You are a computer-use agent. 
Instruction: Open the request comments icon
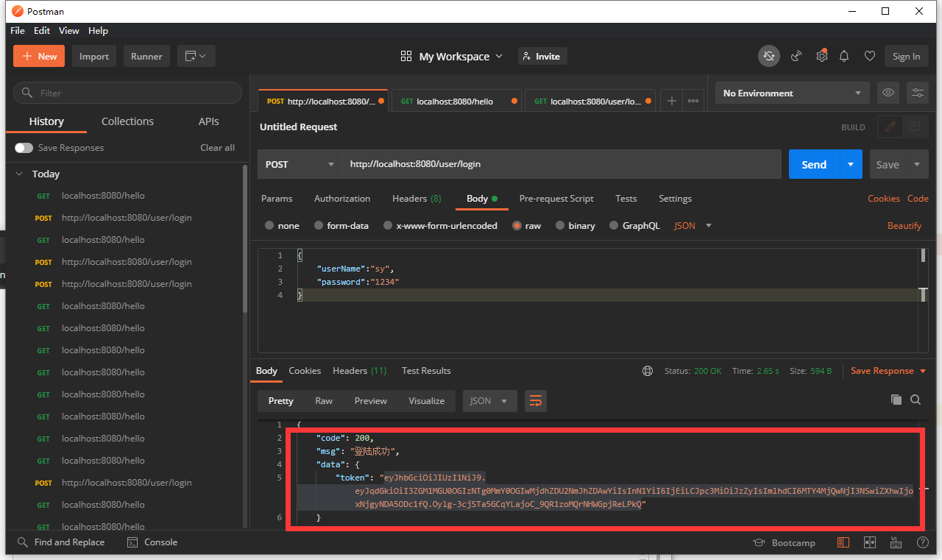[x=915, y=127]
